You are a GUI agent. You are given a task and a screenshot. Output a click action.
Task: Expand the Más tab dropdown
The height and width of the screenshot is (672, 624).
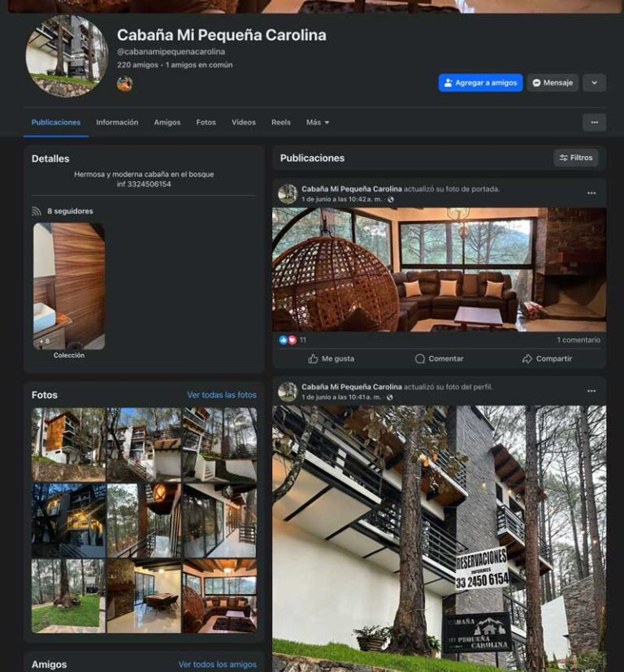coord(318,123)
